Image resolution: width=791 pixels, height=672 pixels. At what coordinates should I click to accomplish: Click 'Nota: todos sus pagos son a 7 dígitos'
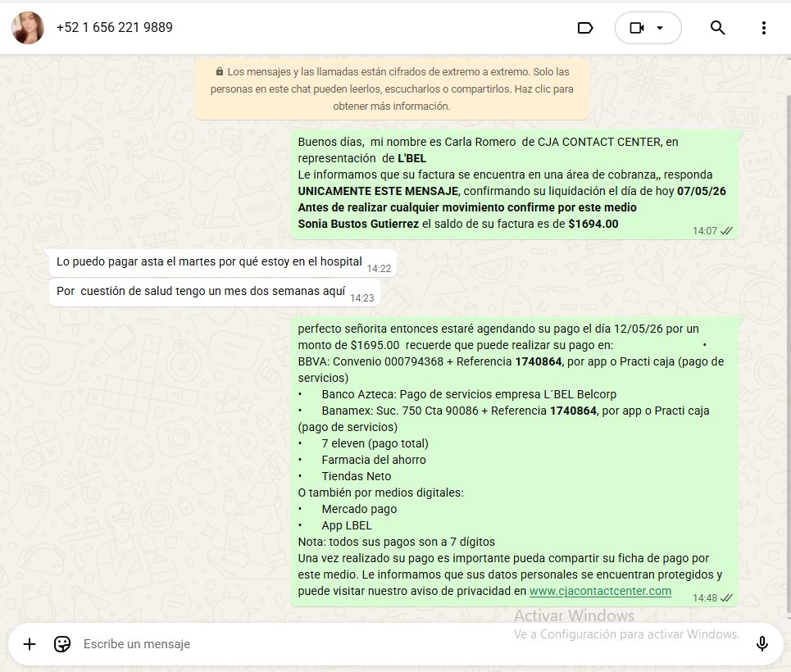397,542
